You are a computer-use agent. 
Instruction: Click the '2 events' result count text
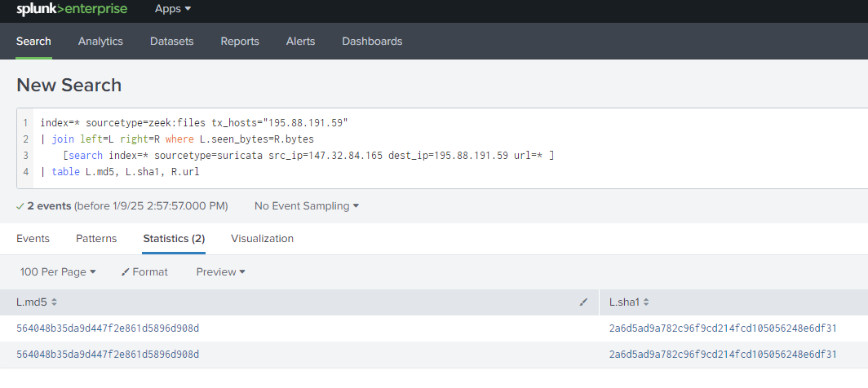click(x=49, y=206)
